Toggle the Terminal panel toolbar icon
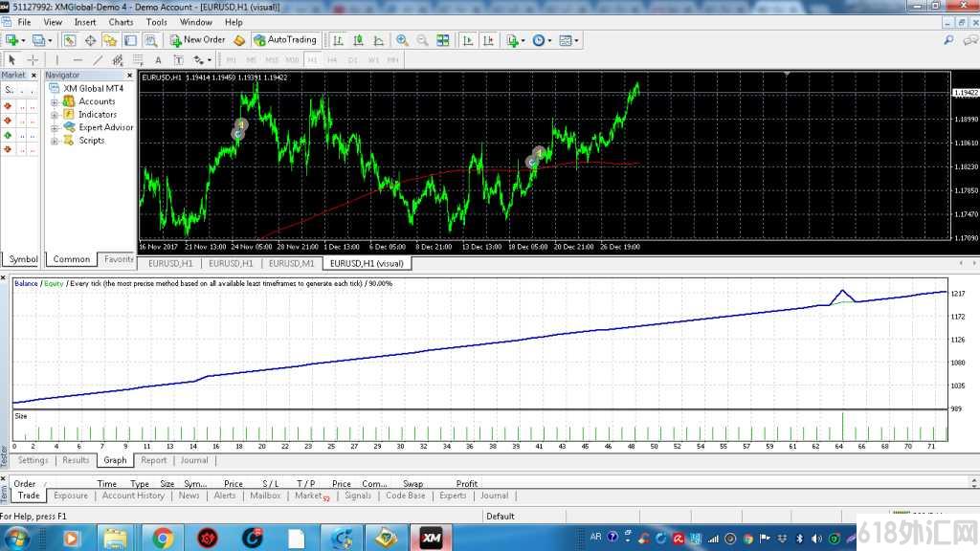 pyautogui.click(x=130, y=40)
